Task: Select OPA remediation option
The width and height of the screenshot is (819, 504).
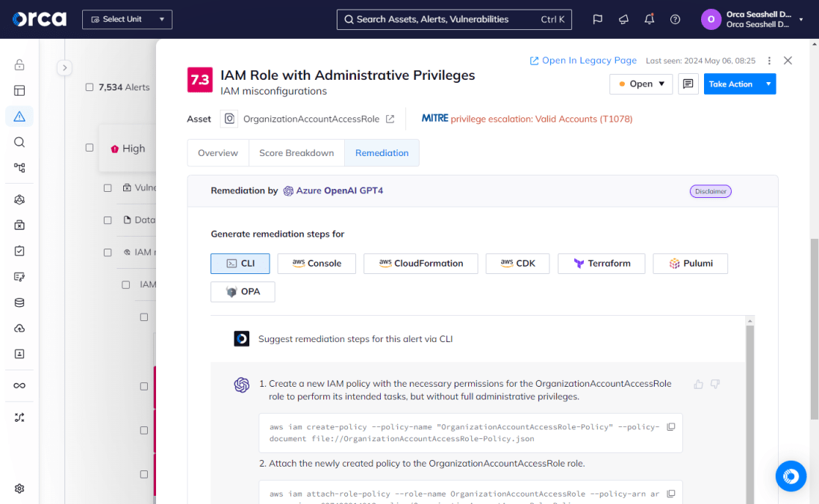Action: pos(243,292)
